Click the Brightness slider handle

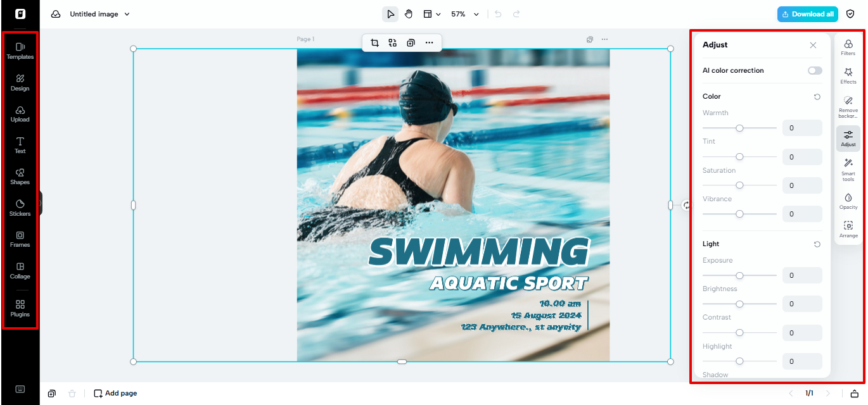click(739, 304)
